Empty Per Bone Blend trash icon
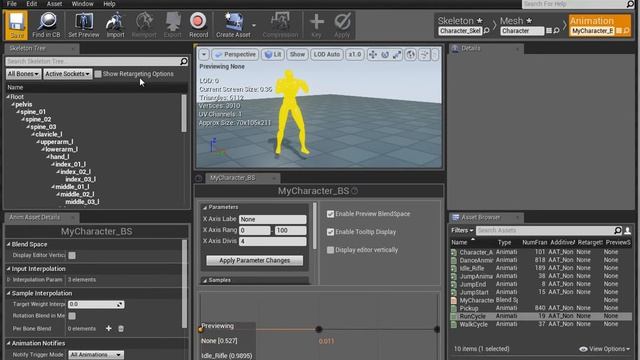This screenshot has height=360, width=640. [x=121, y=329]
